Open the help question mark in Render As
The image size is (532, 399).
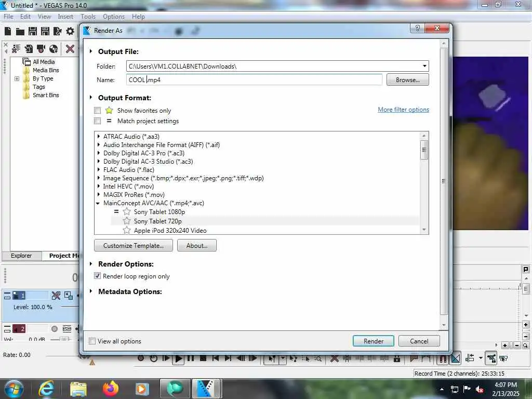[x=418, y=28]
